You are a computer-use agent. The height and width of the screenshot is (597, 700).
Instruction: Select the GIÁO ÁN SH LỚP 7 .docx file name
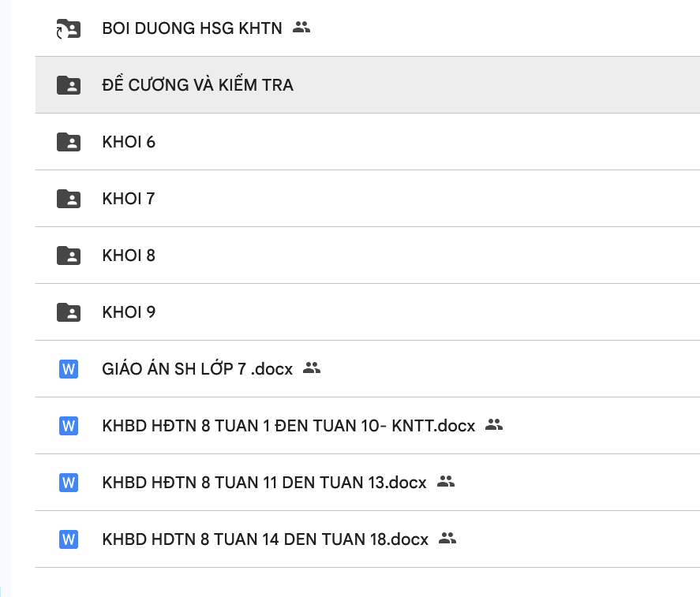click(x=197, y=369)
